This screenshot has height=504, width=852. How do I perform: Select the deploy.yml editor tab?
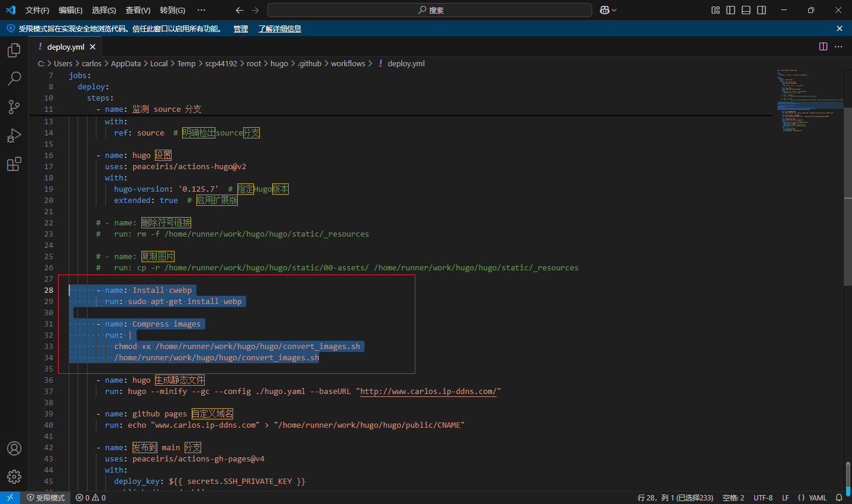[x=66, y=47]
